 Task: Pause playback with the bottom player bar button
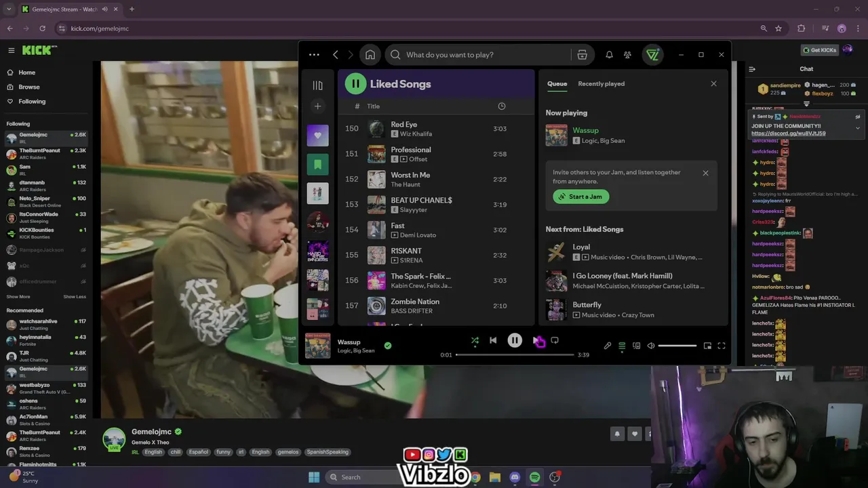click(515, 341)
